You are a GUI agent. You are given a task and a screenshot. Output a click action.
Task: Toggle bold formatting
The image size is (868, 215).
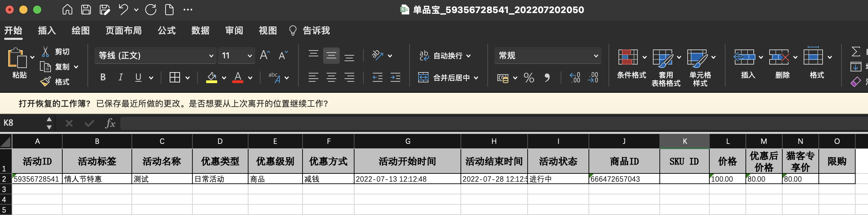tap(103, 77)
